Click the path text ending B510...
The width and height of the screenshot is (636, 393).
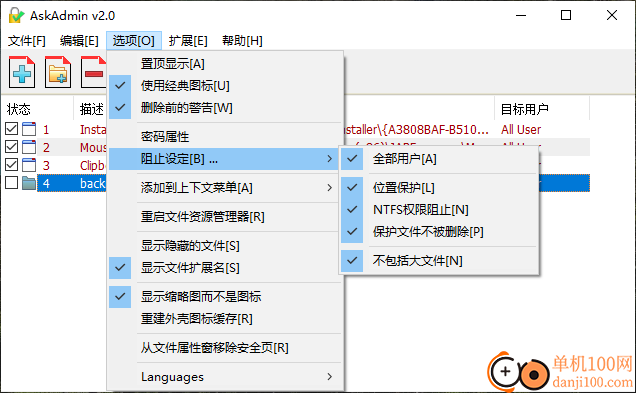tap(416, 129)
